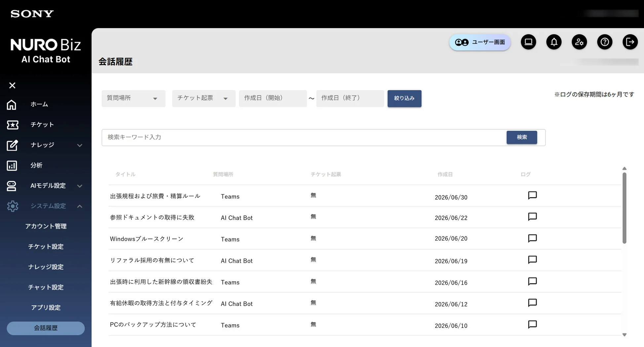The height and width of the screenshot is (347, 644).
Task: Click the ログ column header
Action: [525, 174]
